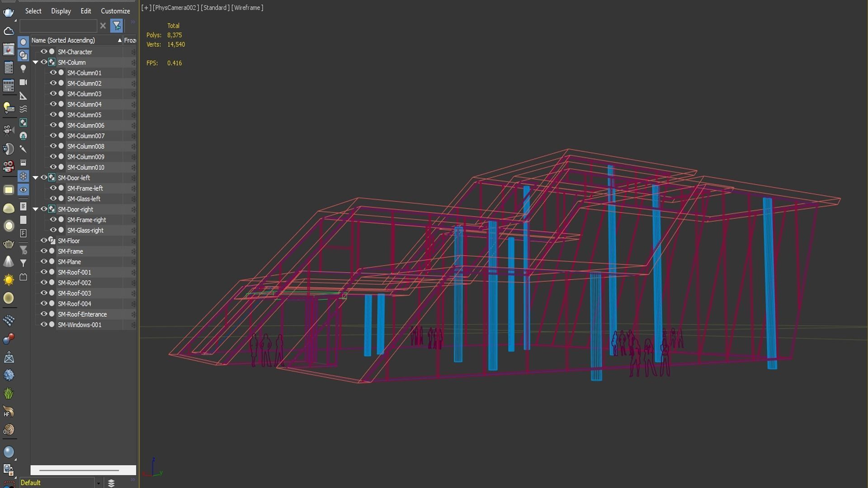
Task: Collapse the SM-Column group
Action: coord(35,62)
